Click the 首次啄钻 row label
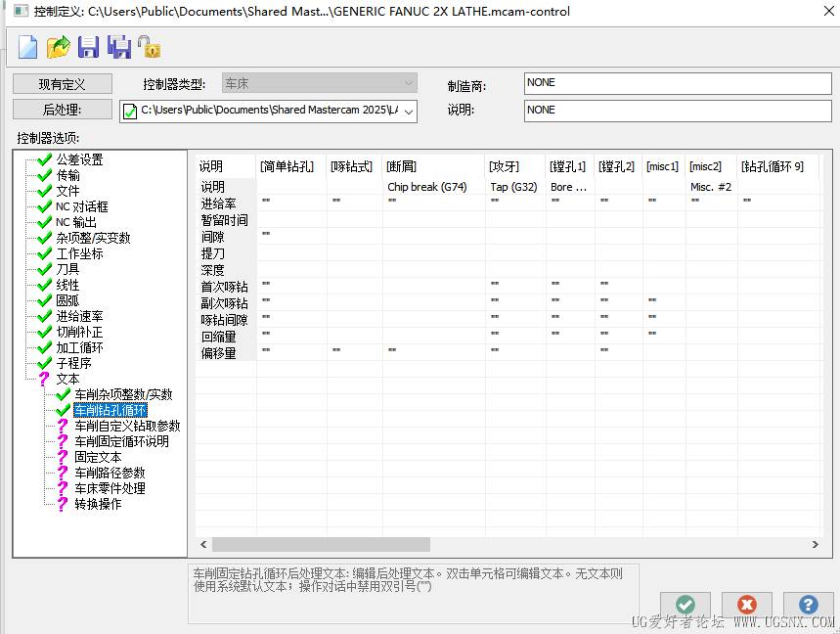 point(225,287)
